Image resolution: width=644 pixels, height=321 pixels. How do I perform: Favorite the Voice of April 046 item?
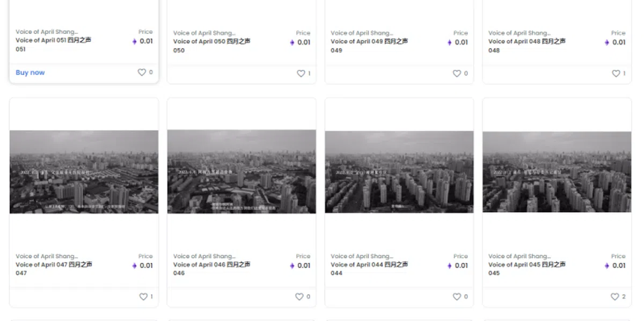(x=299, y=297)
